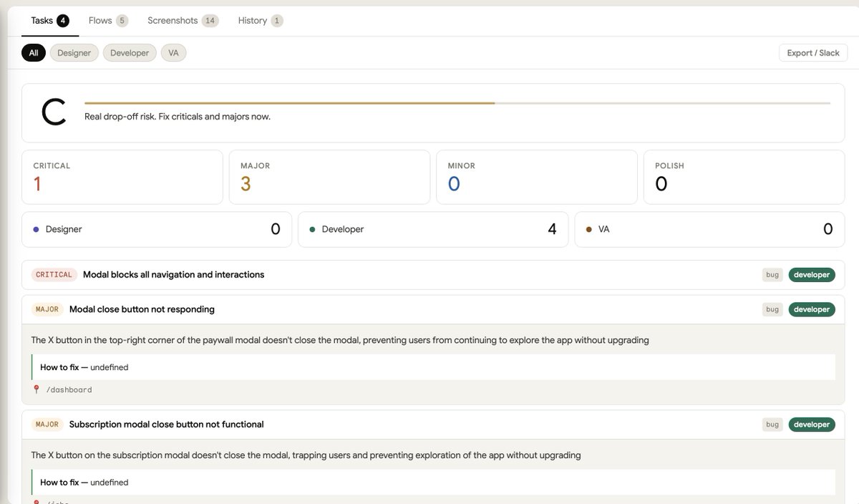Click the red pin icon next to /dashboard

[37, 389]
